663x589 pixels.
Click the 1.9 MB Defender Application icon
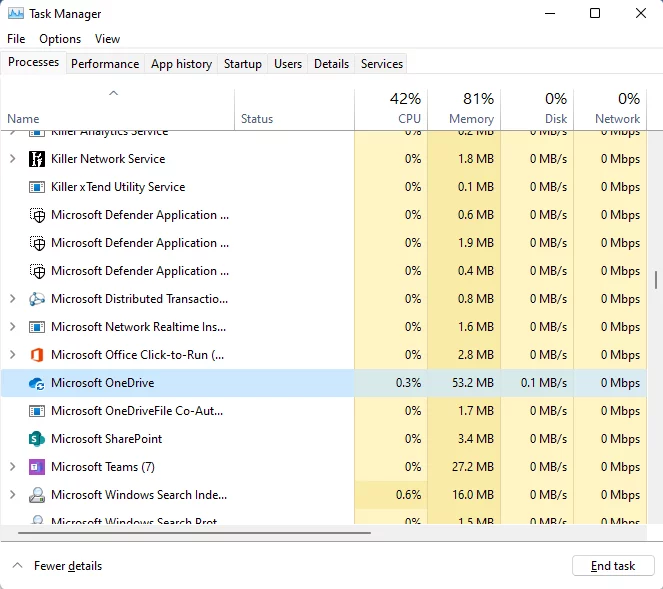(x=37, y=243)
